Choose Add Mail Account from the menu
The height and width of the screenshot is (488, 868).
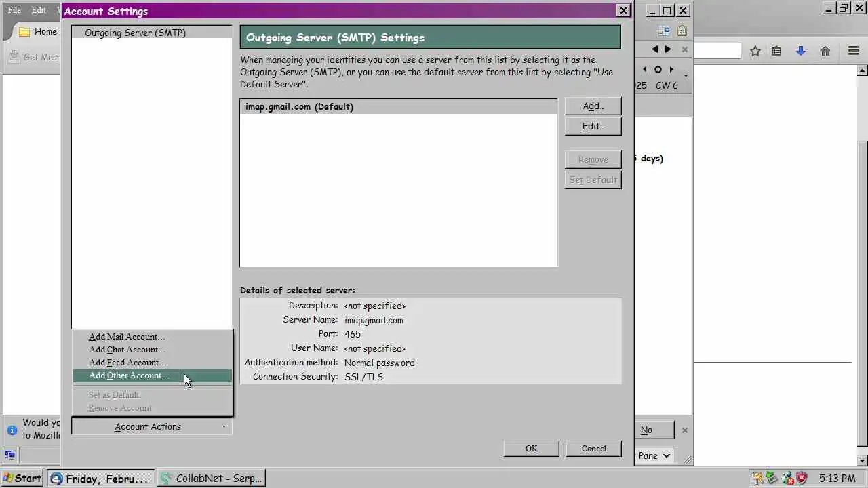126,337
